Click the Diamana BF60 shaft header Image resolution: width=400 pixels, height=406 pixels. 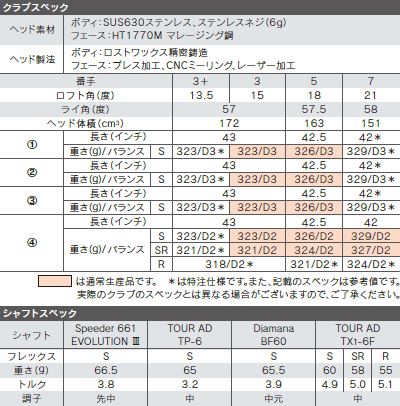tap(273, 335)
